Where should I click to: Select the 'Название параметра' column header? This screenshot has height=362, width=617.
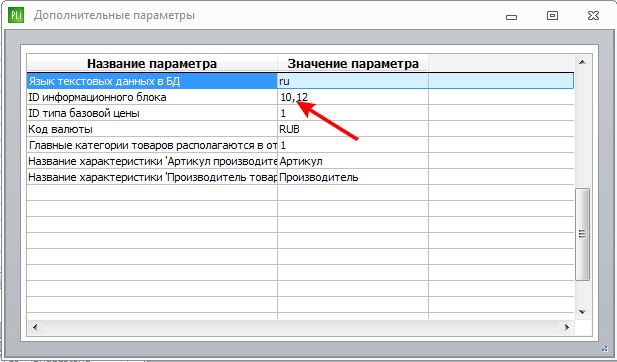click(152, 63)
